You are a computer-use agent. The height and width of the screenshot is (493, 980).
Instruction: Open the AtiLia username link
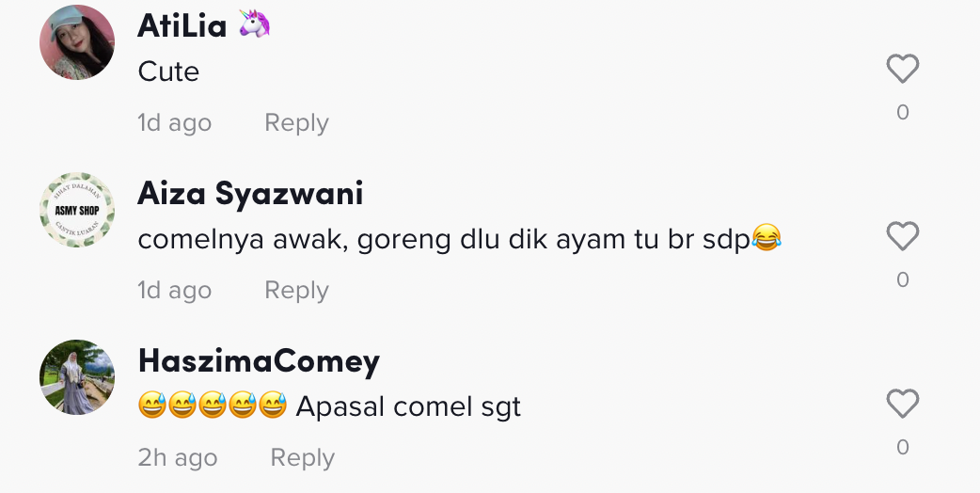click(182, 26)
